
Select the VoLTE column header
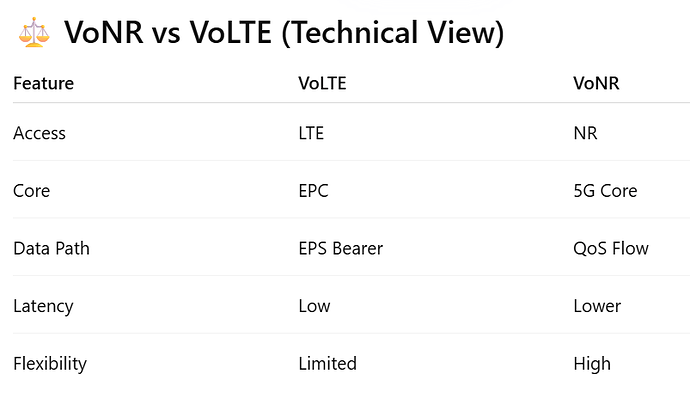320,83
